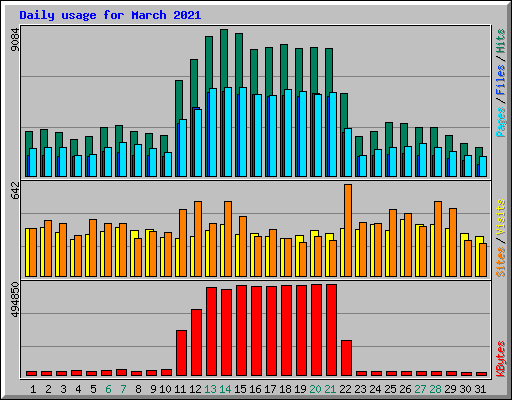The image size is (512, 400).
Task: Click green weekend day label 20
Action: [x=315, y=389]
